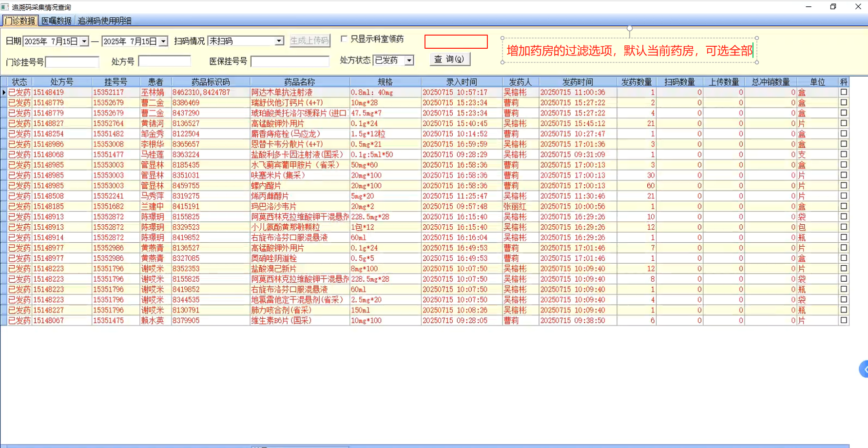This screenshot has height=448, width=868.
Task: Focus the 处方号 input field
Action: tap(164, 61)
